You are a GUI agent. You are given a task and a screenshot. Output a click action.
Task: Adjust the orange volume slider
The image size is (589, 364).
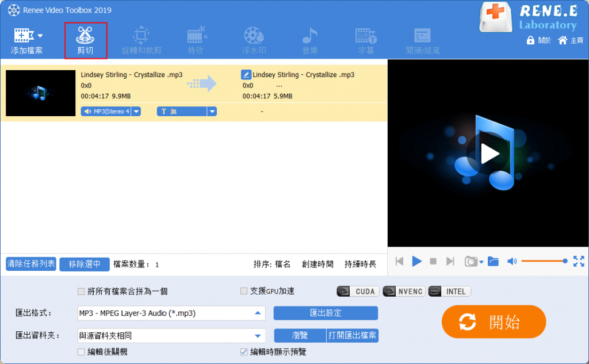click(544, 261)
